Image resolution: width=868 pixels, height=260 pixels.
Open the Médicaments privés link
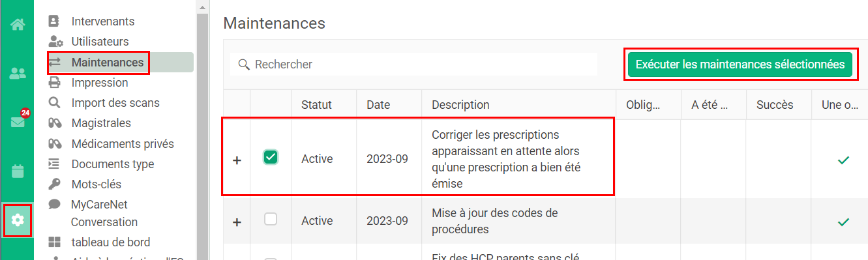pyautogui.click(x=123, y=143)
